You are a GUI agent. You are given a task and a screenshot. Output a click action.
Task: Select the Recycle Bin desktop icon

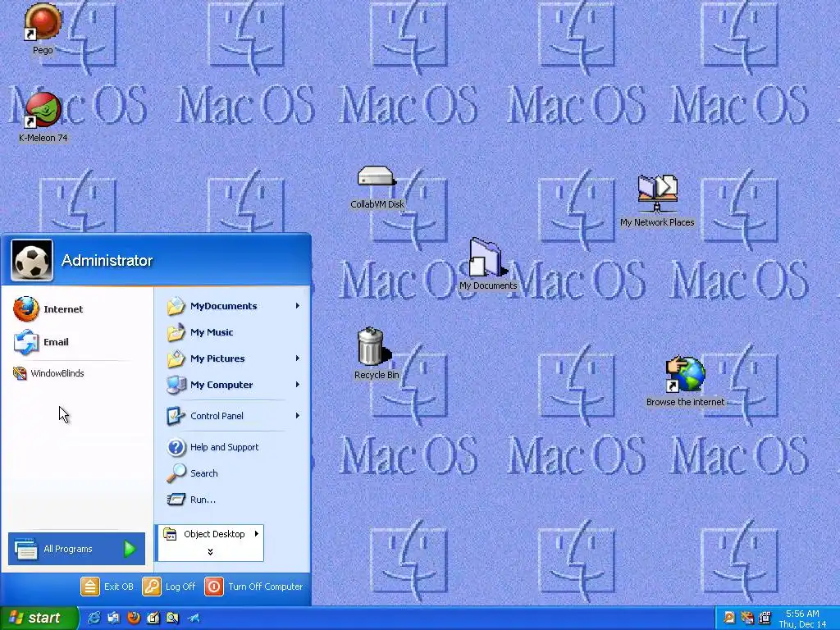(x=373, y=346)
